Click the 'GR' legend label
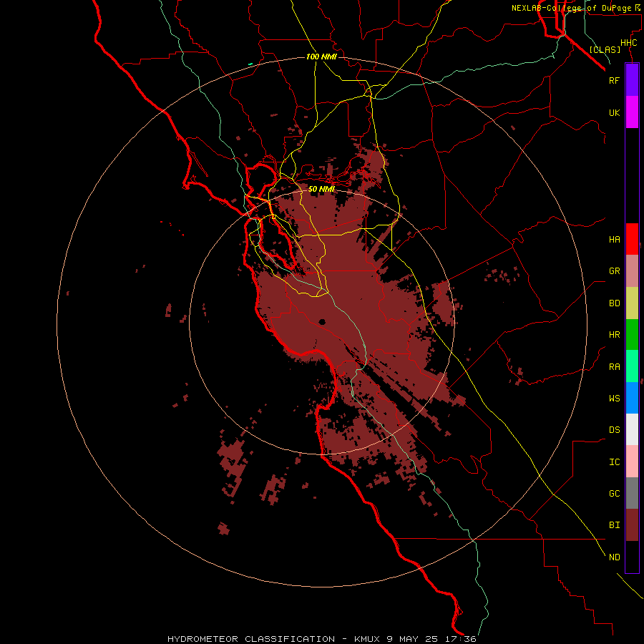The image size is (644, 644). tap(614, 271)
